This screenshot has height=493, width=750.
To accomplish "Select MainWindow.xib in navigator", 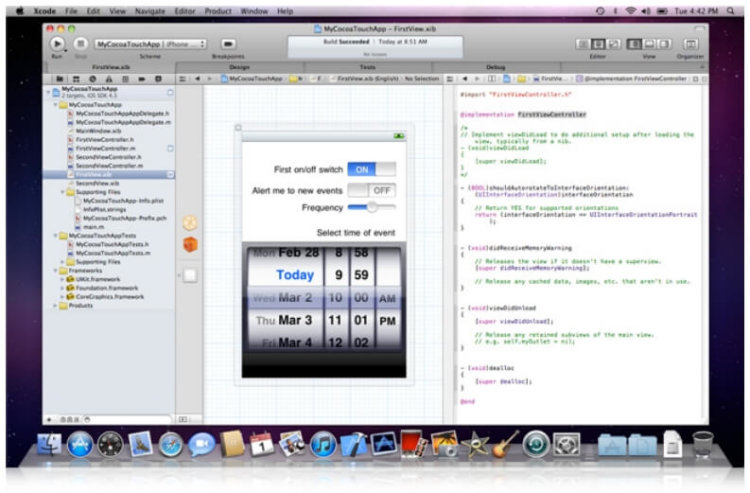I will point(99,131).
